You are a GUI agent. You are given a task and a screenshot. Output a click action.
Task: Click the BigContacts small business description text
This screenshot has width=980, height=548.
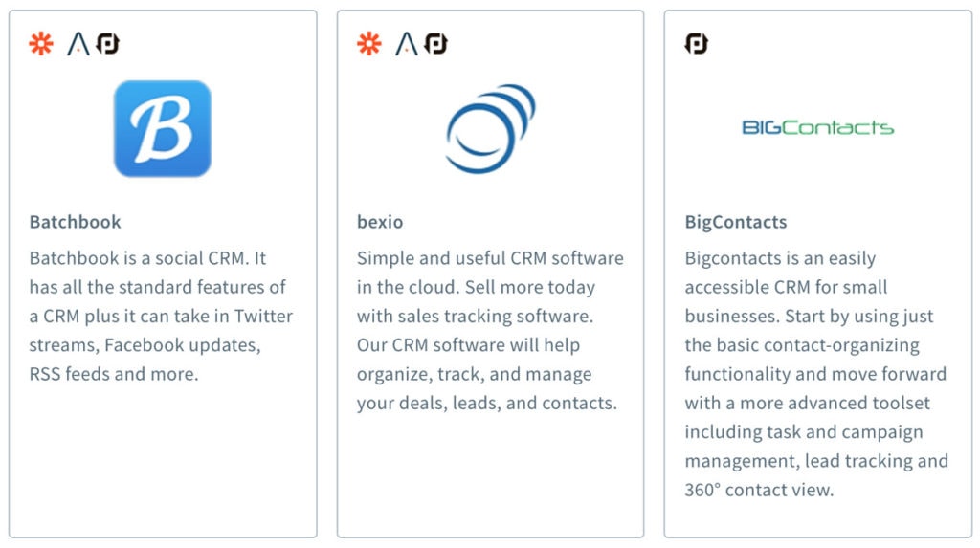[x=816, y=374]
